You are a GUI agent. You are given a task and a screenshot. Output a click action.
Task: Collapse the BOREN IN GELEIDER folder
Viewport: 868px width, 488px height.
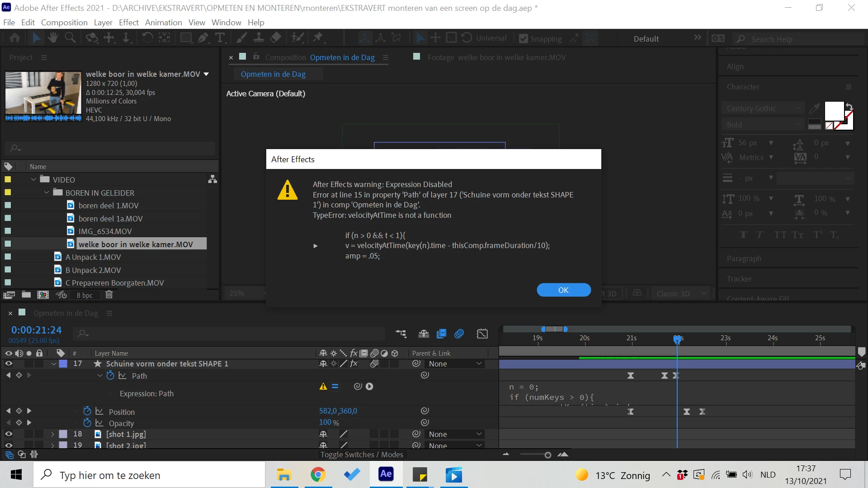(47, 192)
